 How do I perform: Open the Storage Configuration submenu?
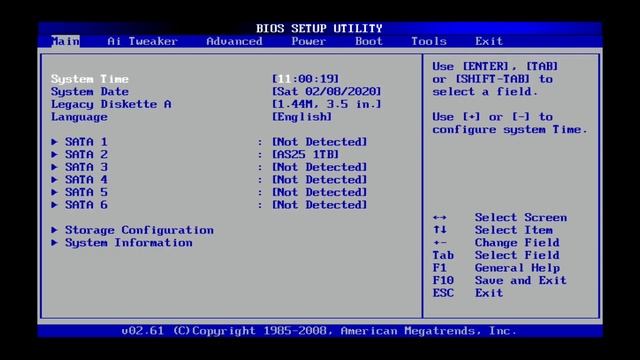(x=139, y=230)
